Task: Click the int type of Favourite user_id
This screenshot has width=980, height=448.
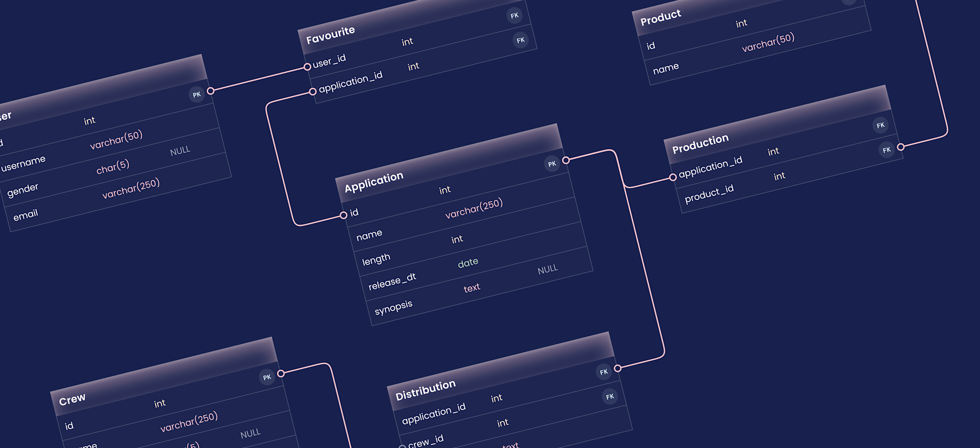Action: 407,42
